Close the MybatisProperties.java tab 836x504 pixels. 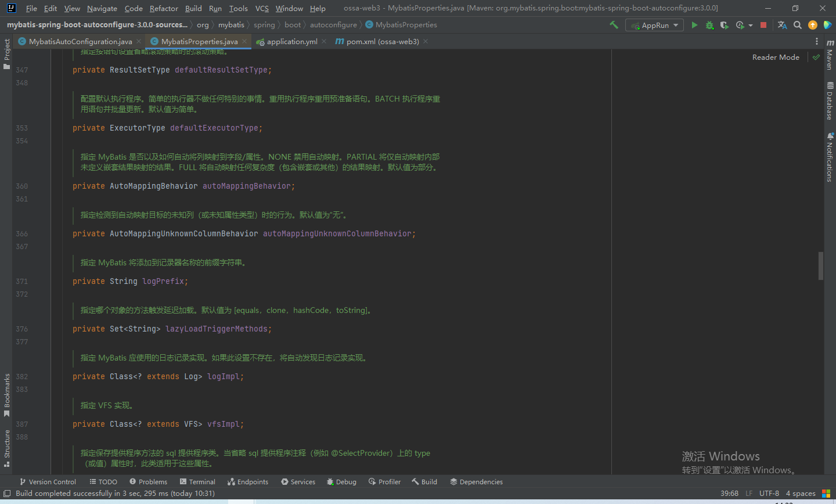[244, 41]
